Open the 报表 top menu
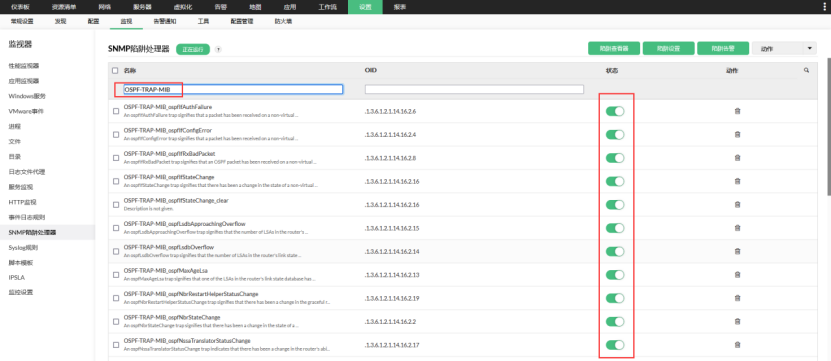Image resolution: width=831 pixels, height=361 pixels. (400, 7)
